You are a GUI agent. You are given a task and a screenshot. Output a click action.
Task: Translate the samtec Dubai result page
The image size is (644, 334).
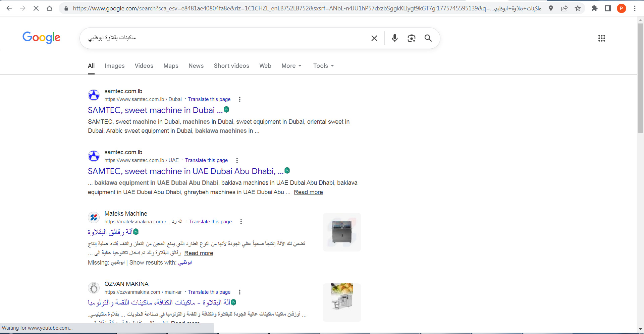click(x=209, y=99)
